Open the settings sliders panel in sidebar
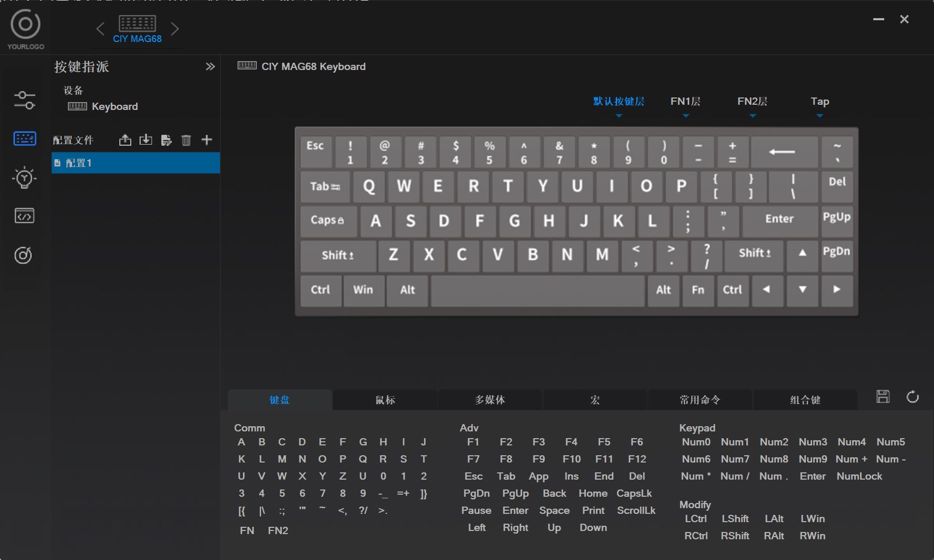 point(24,100)
